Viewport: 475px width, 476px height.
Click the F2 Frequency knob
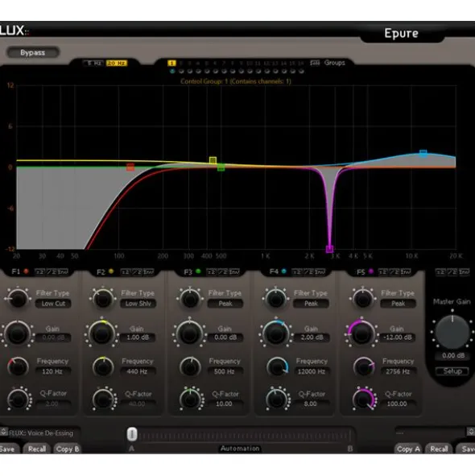(x=103, y=367)
